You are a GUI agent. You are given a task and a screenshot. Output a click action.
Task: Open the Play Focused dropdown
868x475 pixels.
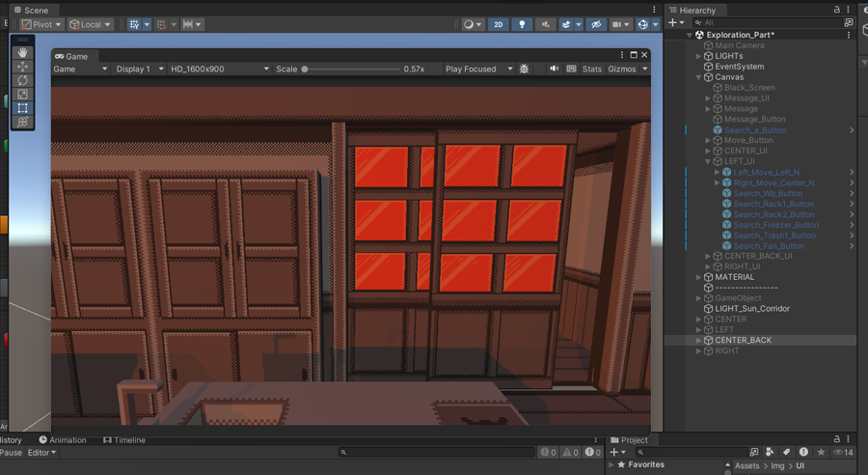tap(478, 70)
